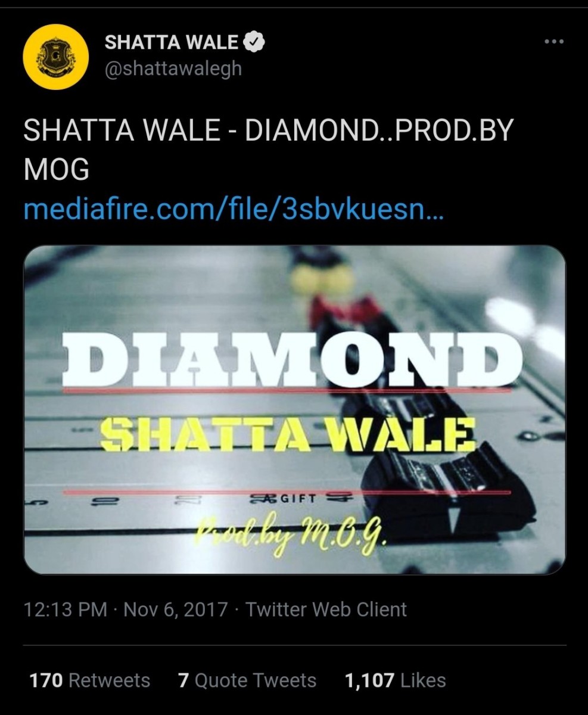Image resolution: width=588 pixels, height=715 pixels.
Task: View the 170 Retweets list
Action: 89,680
